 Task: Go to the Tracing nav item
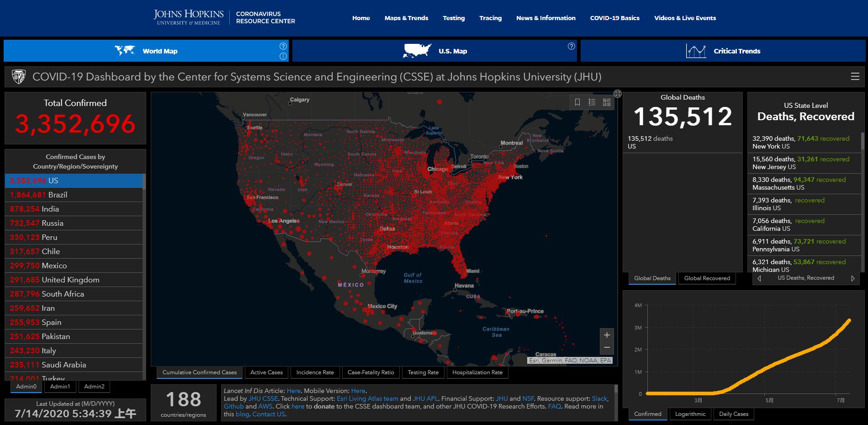(491, 18)
